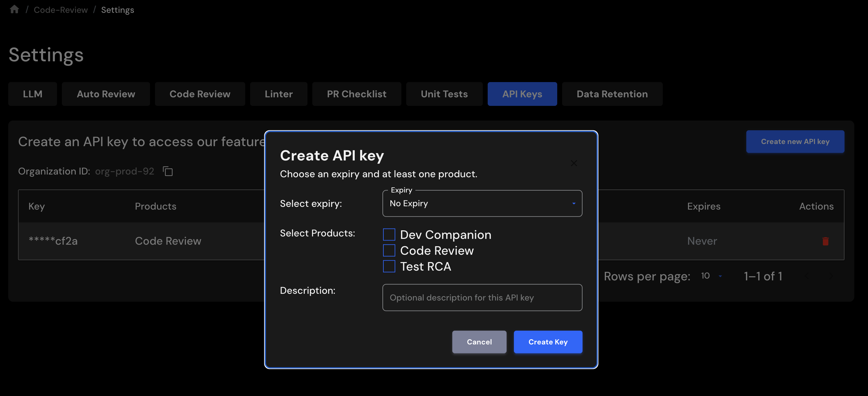Copy the Organization ID to clipboard

[x=168, y=171]
